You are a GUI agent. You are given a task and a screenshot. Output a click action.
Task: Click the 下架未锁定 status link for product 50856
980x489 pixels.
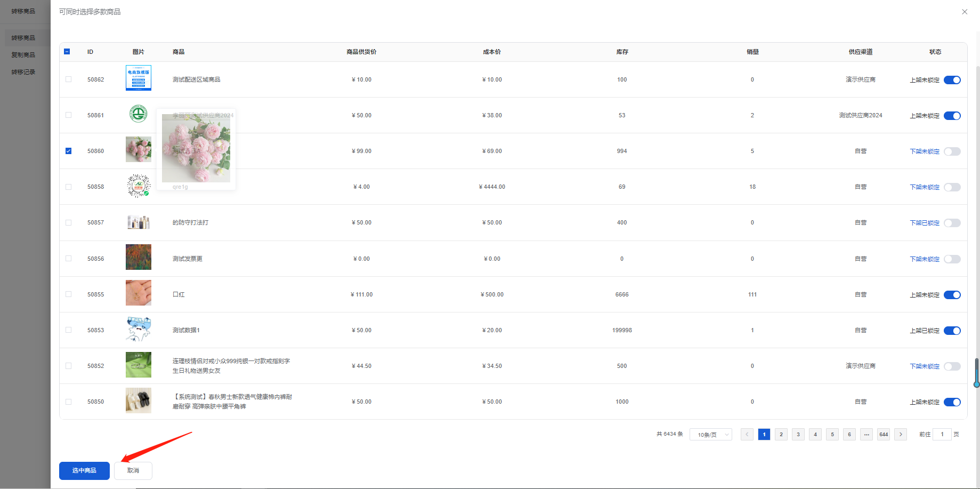(x=925, y=259)
